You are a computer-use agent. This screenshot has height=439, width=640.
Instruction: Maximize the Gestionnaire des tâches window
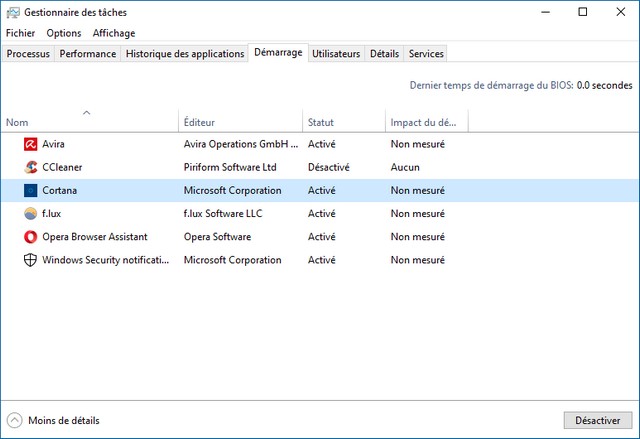click(x=583, y=12)
